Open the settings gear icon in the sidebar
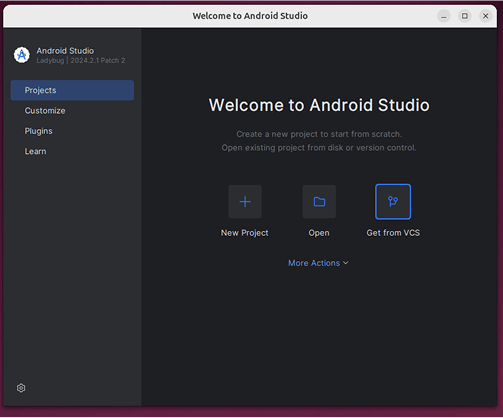Image resolution: width=503 pixels, height=418 pixels. coord(21,388)
